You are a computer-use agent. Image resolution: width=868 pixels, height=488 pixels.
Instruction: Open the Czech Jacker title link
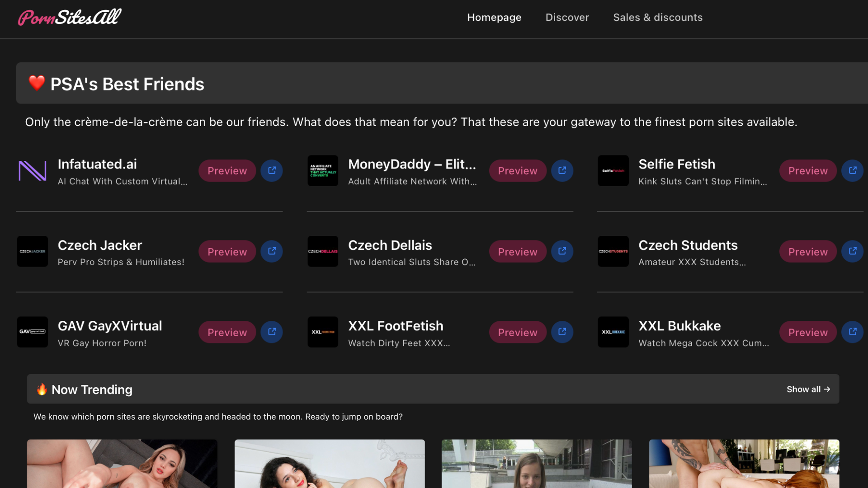tap(100, 245)
